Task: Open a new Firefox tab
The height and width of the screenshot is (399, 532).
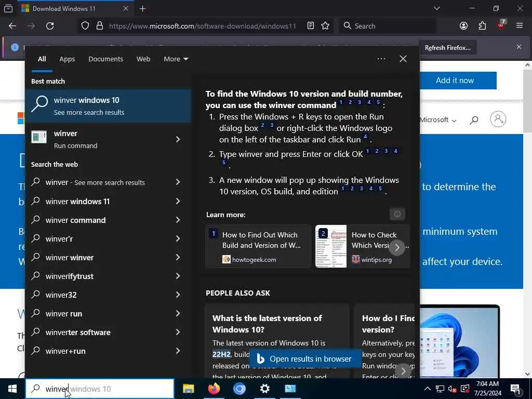Action: (x=143, y=9)
